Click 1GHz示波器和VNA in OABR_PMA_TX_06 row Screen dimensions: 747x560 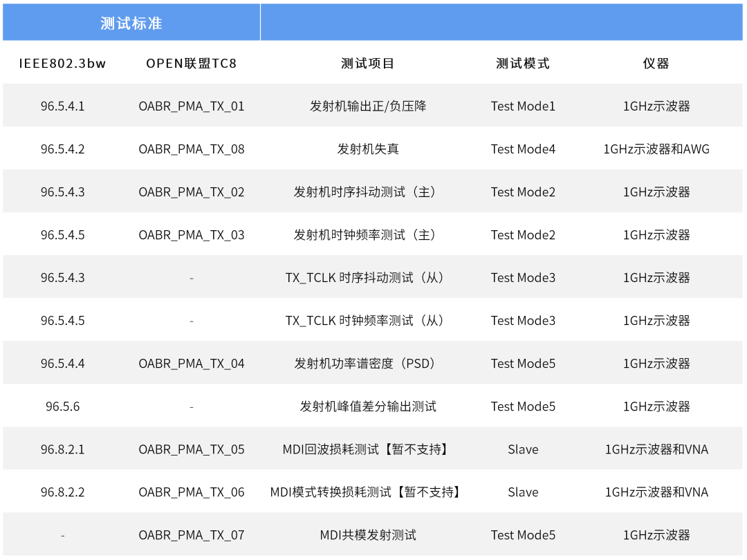point(656,492)
